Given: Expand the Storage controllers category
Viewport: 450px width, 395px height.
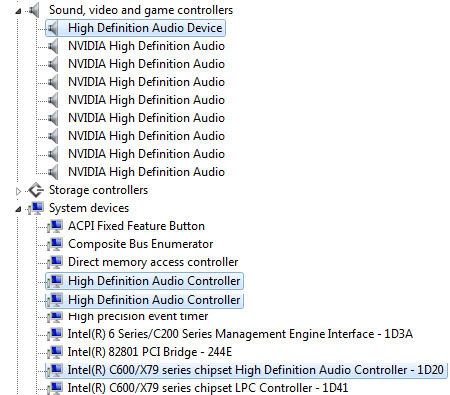Looking at the screenshot, I should [x=18, y=191].
